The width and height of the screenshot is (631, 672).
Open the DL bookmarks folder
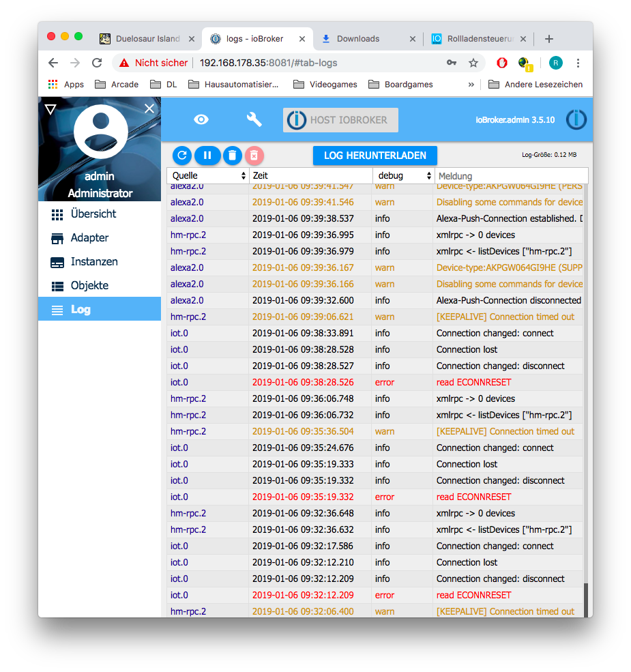click(x=163, y=85)
